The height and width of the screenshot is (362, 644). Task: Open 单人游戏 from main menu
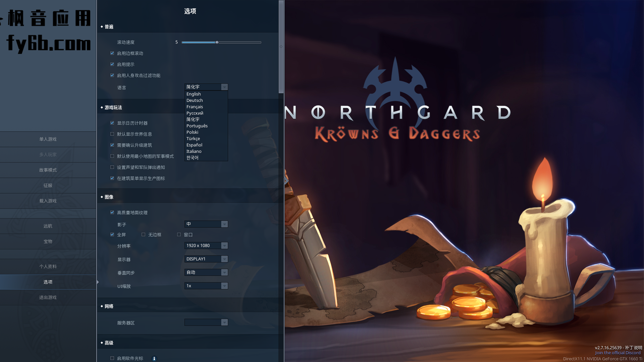(48, 139)
